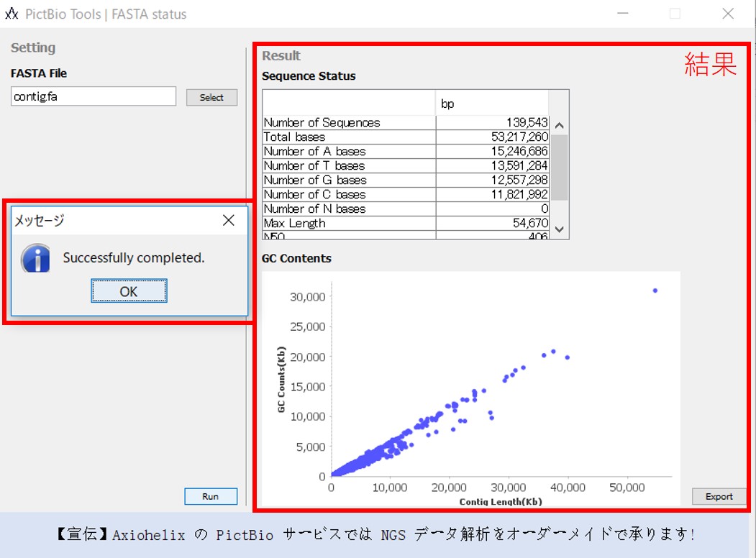The height and width of the screenshot is (558, 756).
Task: Click the top-right outlier point in GC chart
Action: click(x=655, y=291)
